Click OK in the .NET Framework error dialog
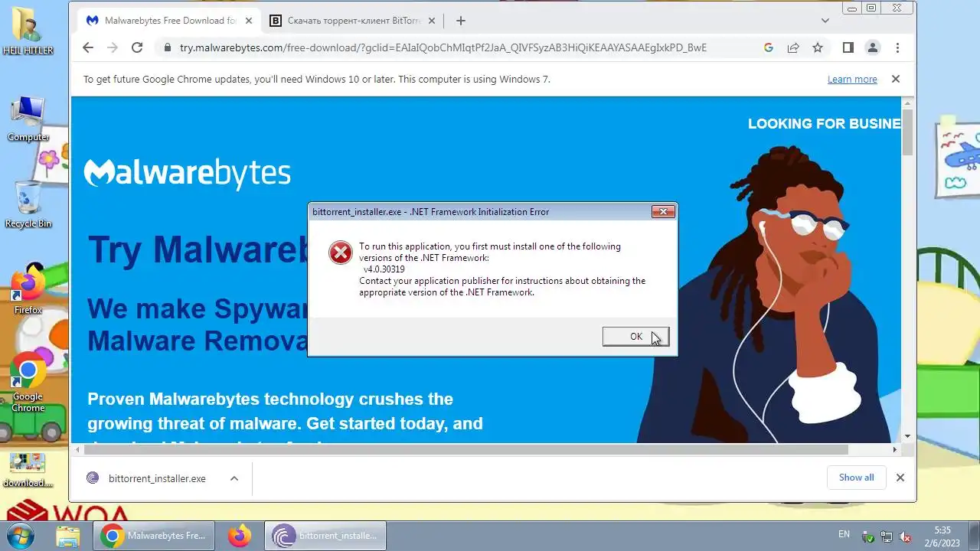This screenshot has width=980, height=551. 635,337
